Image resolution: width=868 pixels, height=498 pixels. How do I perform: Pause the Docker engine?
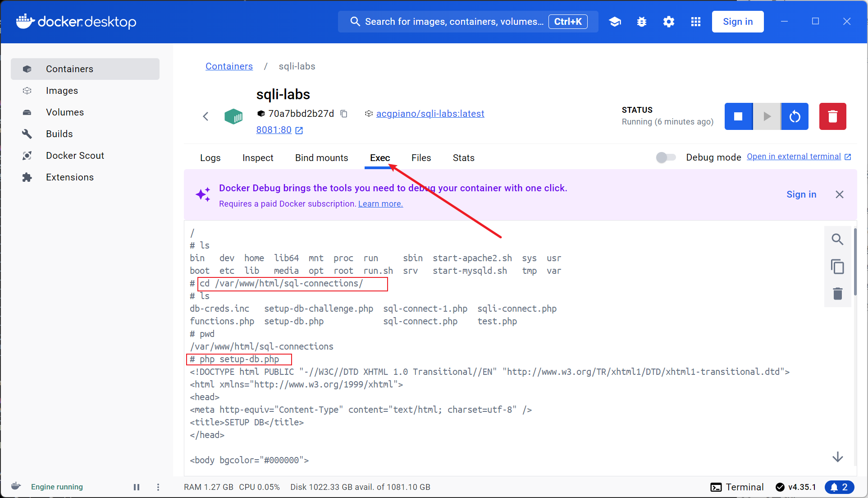pos(137,487)
